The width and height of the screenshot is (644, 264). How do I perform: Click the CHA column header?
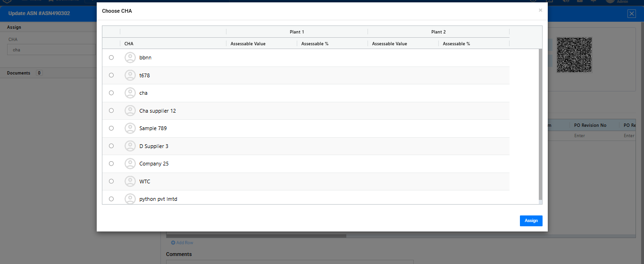pos(129,44)
